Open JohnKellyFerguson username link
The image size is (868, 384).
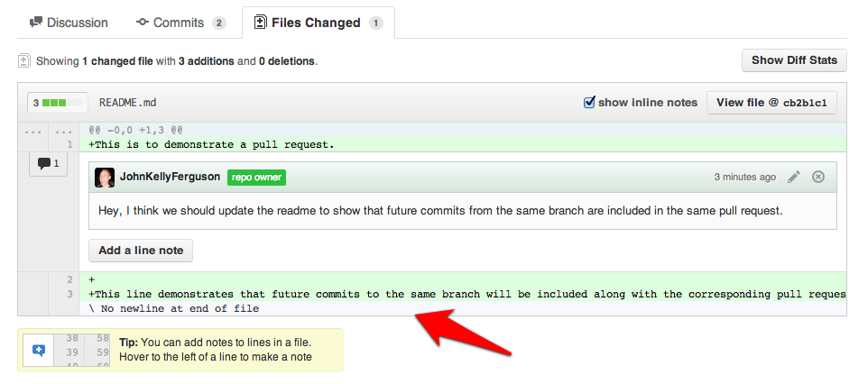point(170,177)
